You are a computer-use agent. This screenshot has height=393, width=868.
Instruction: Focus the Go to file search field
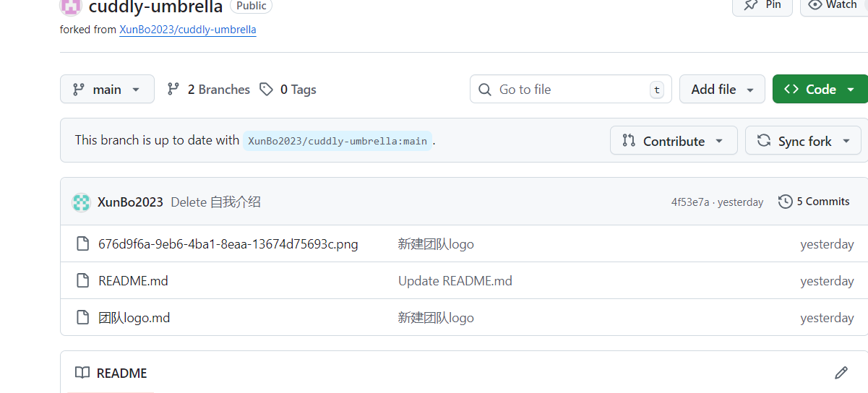pos(571,89)
